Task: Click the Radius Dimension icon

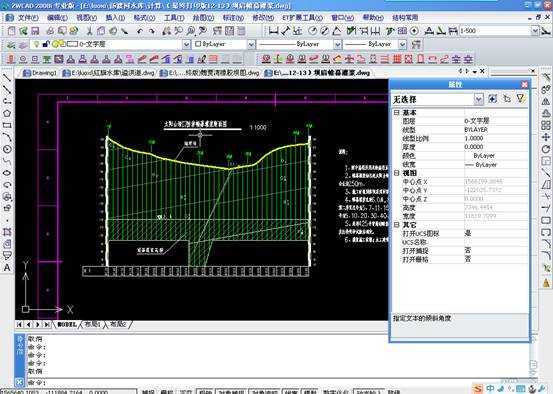Action: click(312, 31)
